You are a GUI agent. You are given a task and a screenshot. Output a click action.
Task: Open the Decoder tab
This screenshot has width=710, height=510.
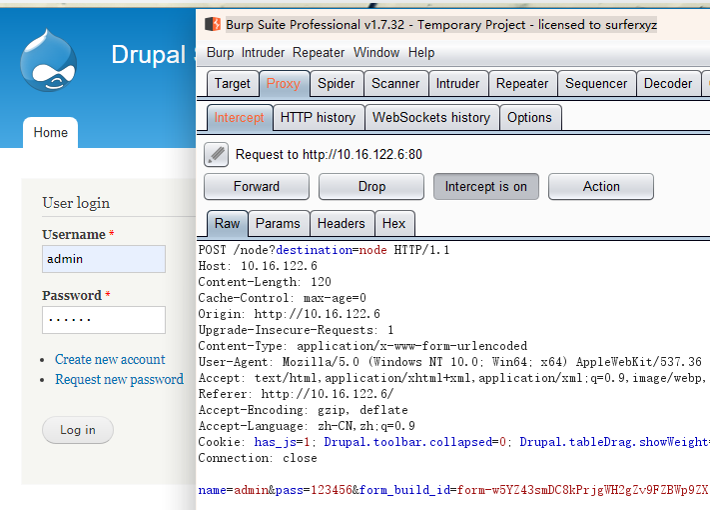(668, 83)
